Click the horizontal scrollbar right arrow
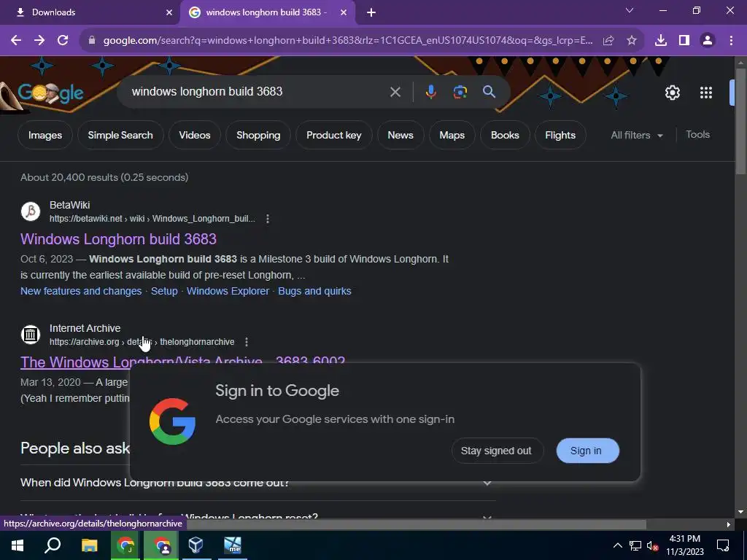747x560 pixels. (729, 524)
